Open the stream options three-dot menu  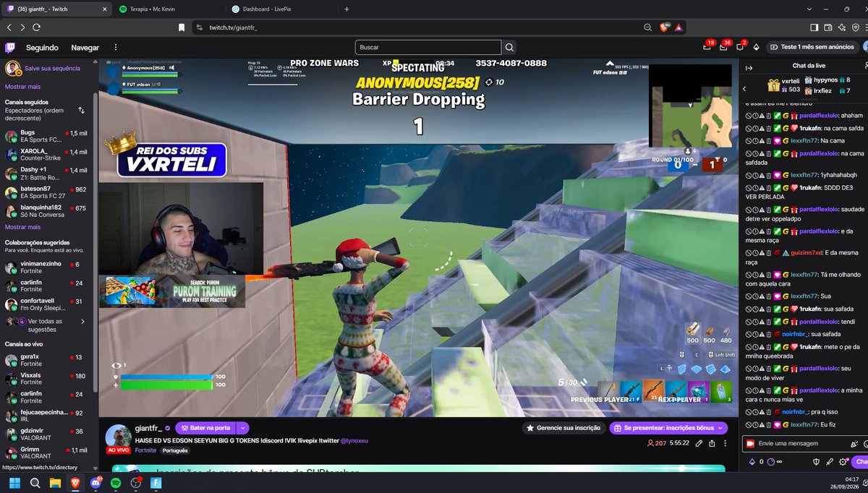[x=726, y=443]
